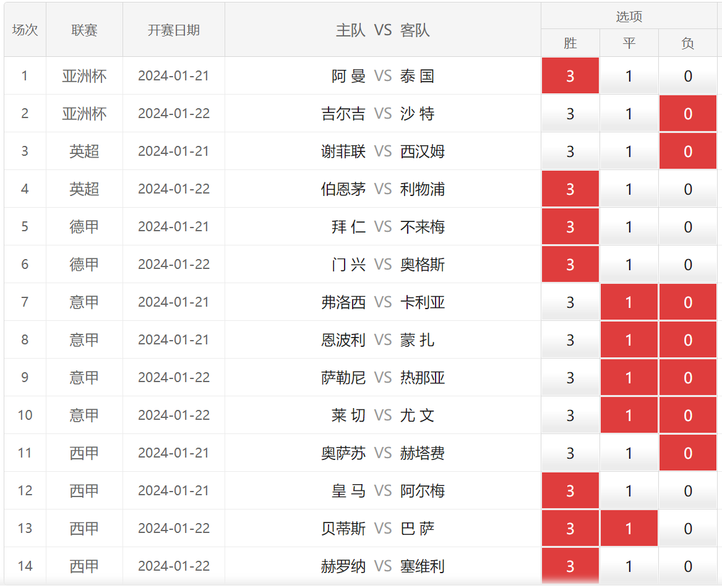Deselect loss option 0 for 莱切 VS 尤文
The image size is (722, 588).
click(x=688, y=415)
